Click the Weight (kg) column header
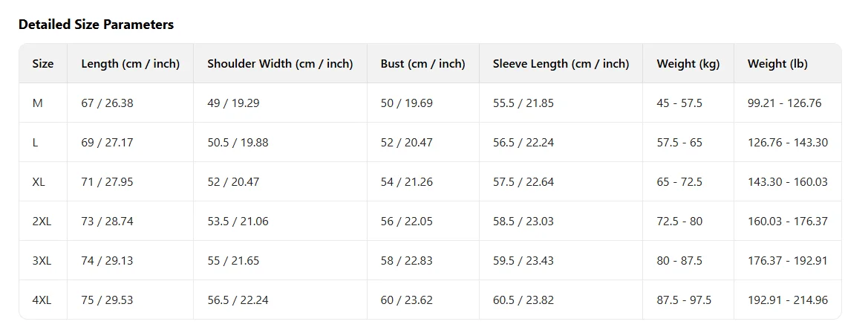The height and width of the screenshot is (333, 868). (x=688, y=64)
